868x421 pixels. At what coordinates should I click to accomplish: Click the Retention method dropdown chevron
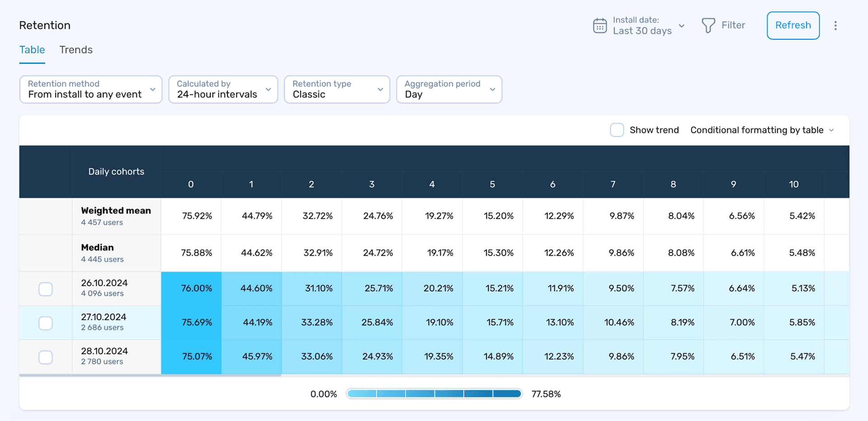pos(153,90)
